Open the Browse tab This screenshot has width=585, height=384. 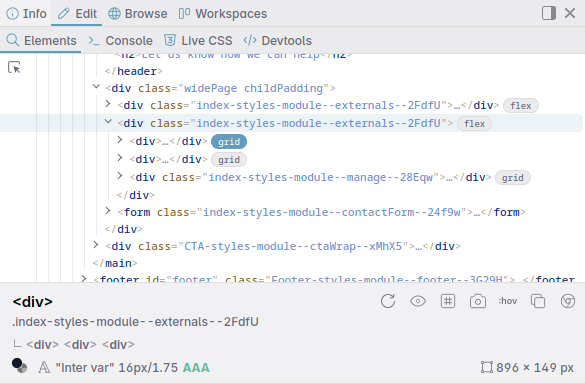[x=138, y=13]
